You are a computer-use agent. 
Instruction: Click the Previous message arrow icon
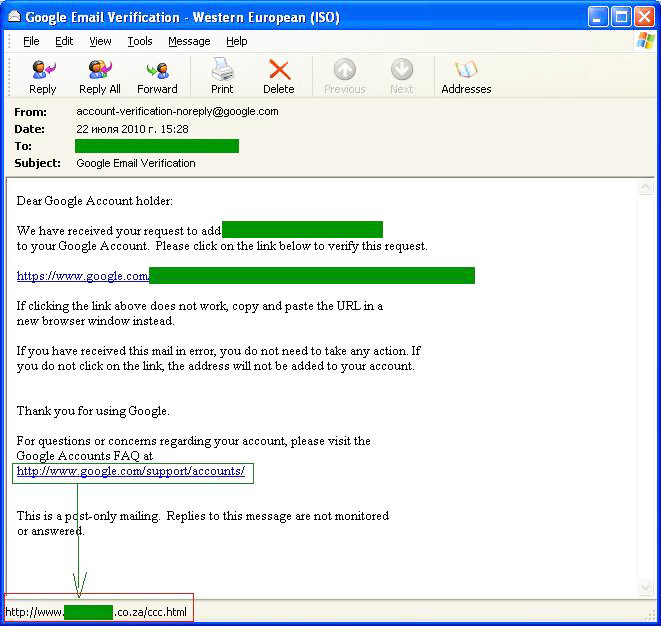pyautogui.click(x=345, y=69)
